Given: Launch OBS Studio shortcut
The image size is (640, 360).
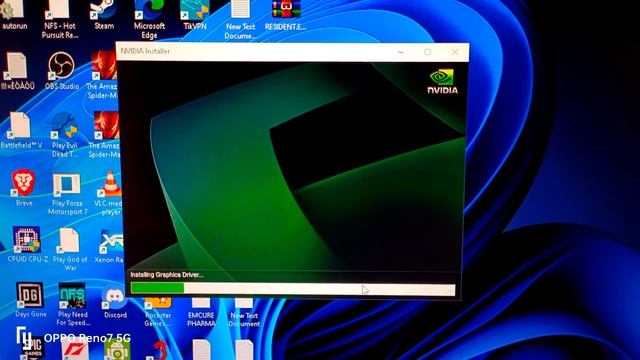Looking at the screenshot, I should coord(61,71).
